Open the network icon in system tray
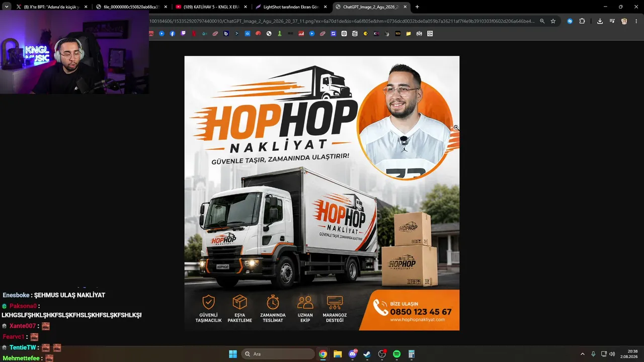This screenshot has width=644, height=362. pyautogui.click(x=603, y=354)
